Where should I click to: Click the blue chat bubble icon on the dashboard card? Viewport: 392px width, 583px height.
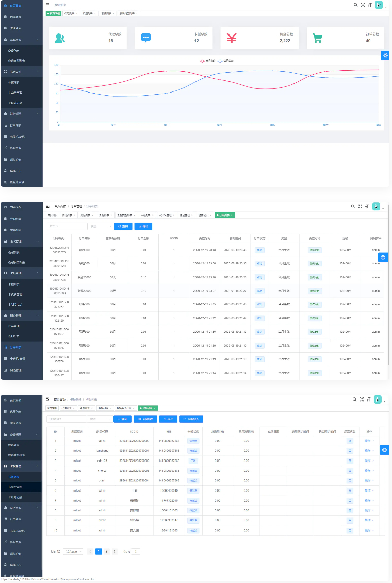146,38
